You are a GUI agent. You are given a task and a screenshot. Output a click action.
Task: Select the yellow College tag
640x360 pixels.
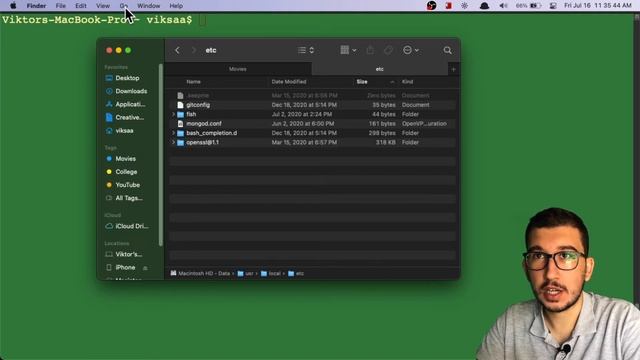(x=126, y=172)
